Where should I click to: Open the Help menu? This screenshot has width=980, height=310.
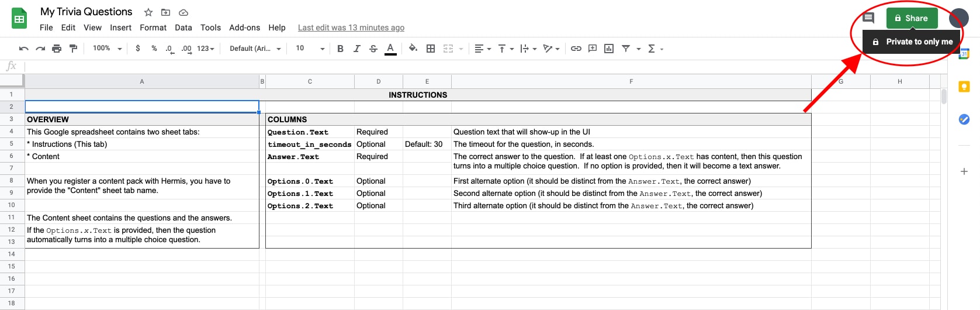tap(277, 27)
